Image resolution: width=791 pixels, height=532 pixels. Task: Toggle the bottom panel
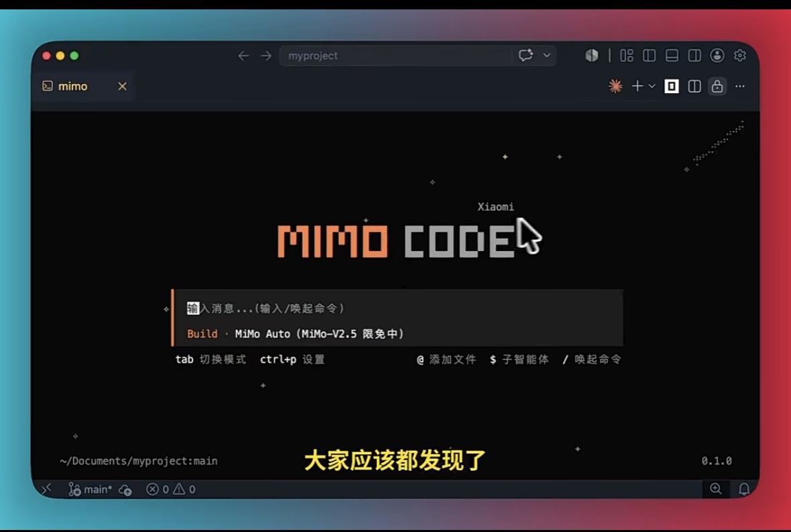[672, 56]
